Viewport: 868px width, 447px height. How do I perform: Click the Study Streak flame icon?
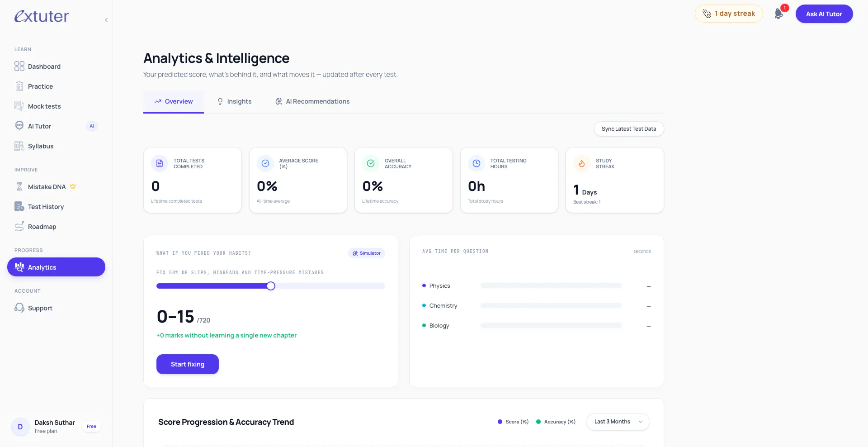[x=582, y=163]
